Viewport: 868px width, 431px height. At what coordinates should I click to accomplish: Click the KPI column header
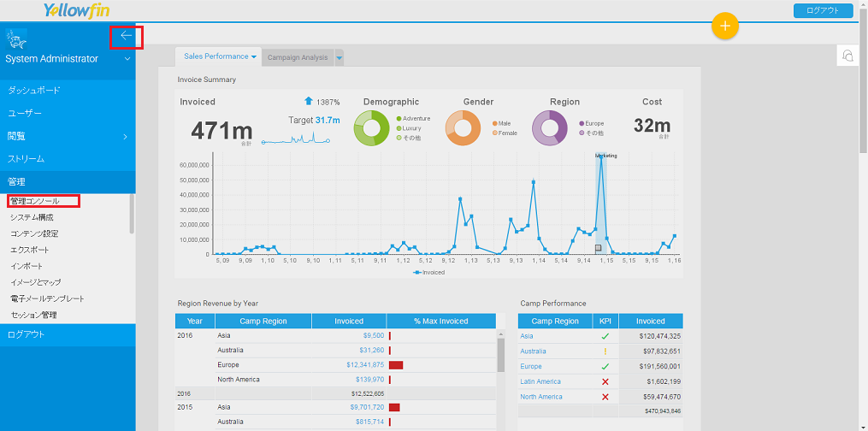(605, 321)
